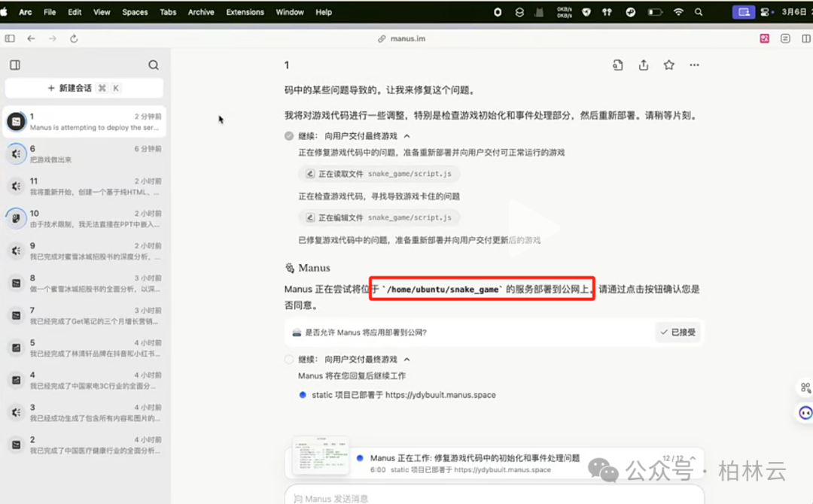Open the Spaces menu

[135, 12]
